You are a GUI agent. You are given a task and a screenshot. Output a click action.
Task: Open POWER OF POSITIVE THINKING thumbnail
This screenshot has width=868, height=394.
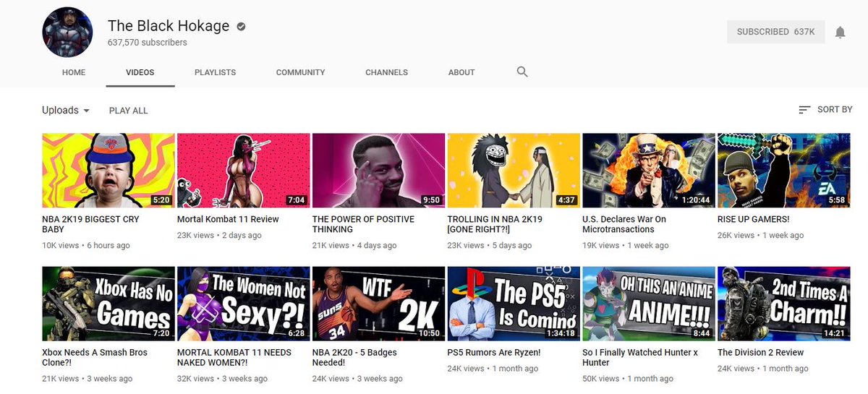coord(378,171)
